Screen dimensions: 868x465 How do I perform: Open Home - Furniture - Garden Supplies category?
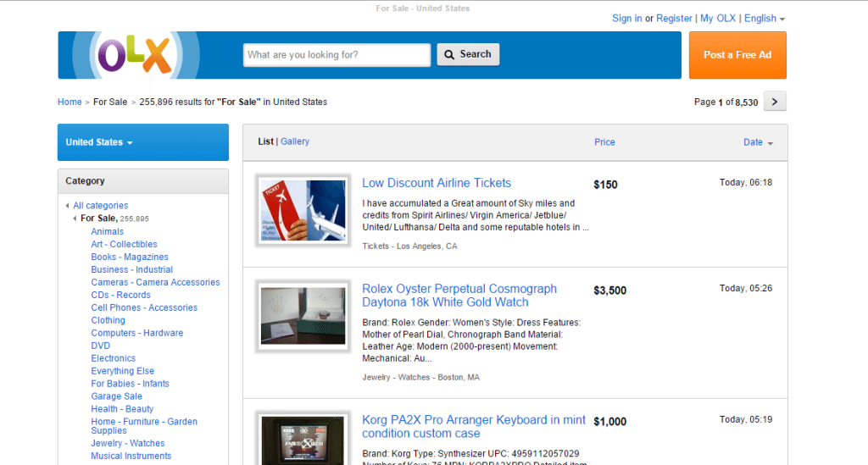tap(144, 426)
